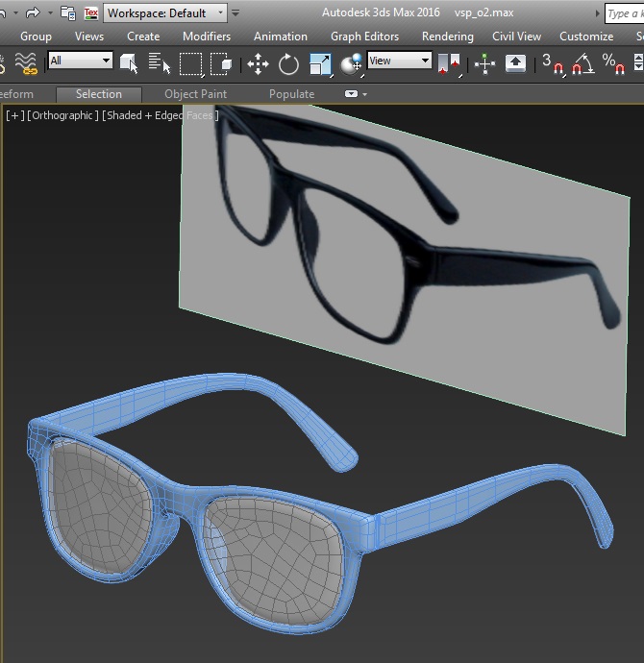Click the Select and Scale tool

tap(320, 63)
